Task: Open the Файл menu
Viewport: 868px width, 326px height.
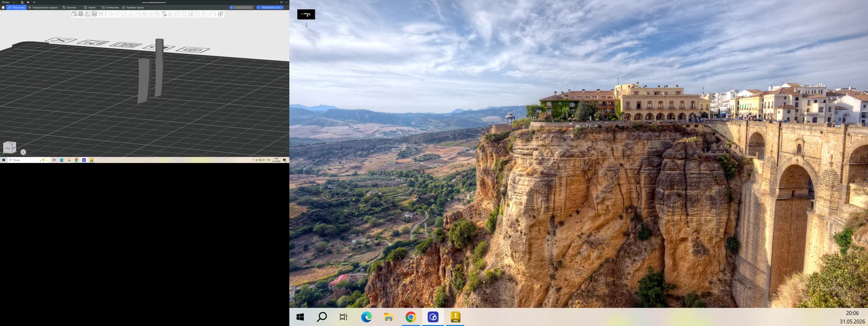Action: pyautogui.click(x=6, y=2)
